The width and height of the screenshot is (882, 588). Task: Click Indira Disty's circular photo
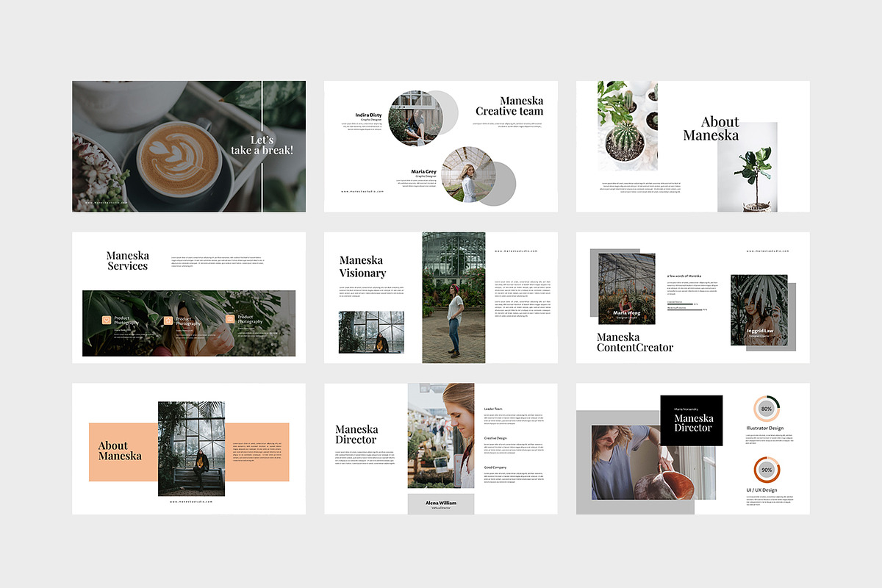[415, 117]
